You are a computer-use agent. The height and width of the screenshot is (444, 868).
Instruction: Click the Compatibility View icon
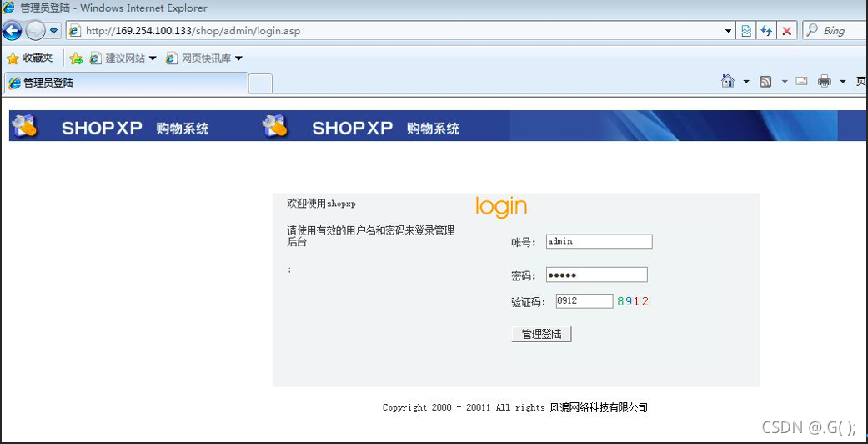746,31
